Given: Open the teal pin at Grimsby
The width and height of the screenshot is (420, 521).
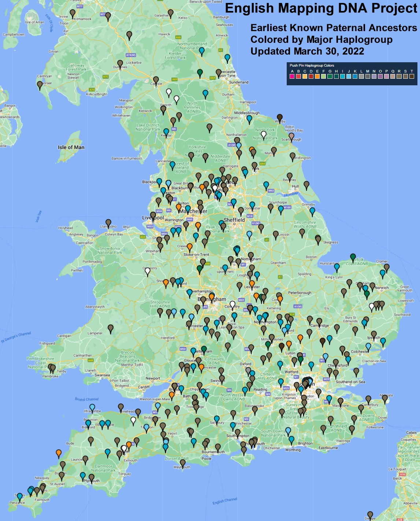Looking at the screenshot, I should pyautogui.click(x=312, y=211).
